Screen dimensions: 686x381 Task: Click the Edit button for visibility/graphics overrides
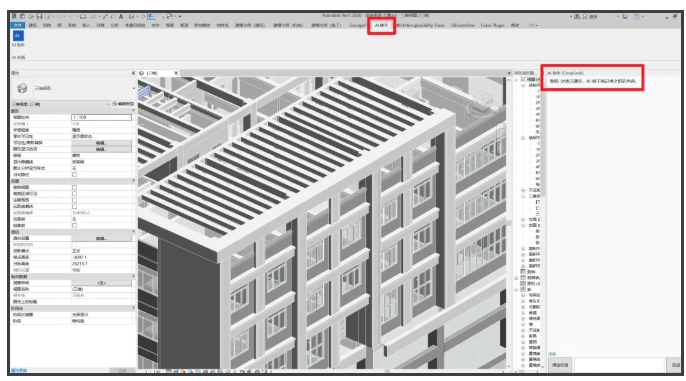(x=102, y=143)
